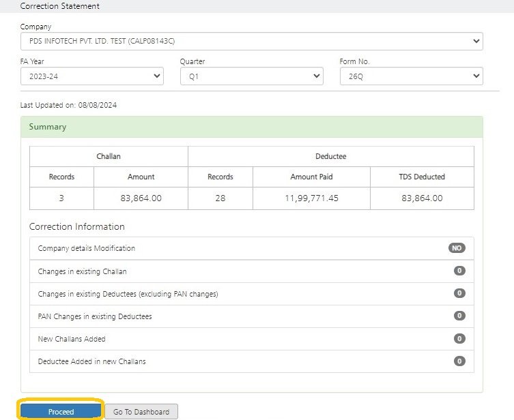Viewport: 514px width, 420px height.
Task: Click count badge for Deductee Added
Action: (459, 361)
